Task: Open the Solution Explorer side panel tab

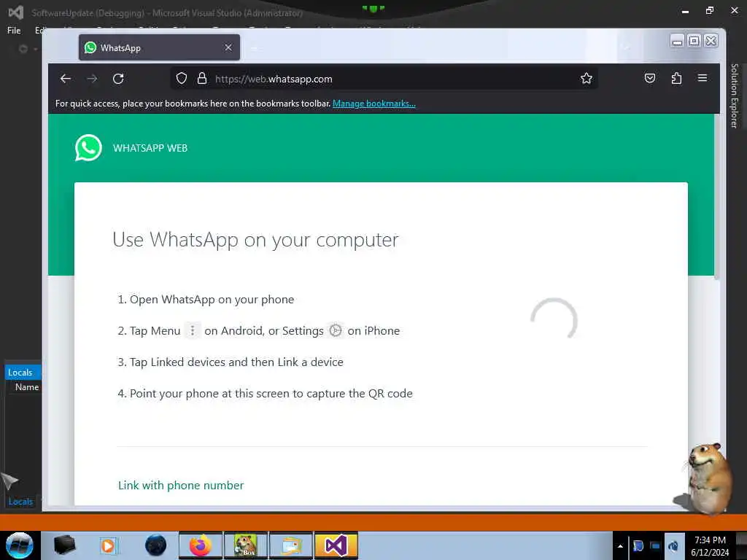Action: [x=735, y=96]
